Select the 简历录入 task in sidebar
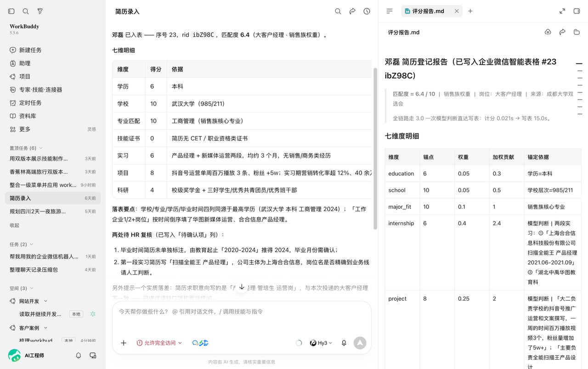Viewport: 588px width, 369px height. click(53, 198)
